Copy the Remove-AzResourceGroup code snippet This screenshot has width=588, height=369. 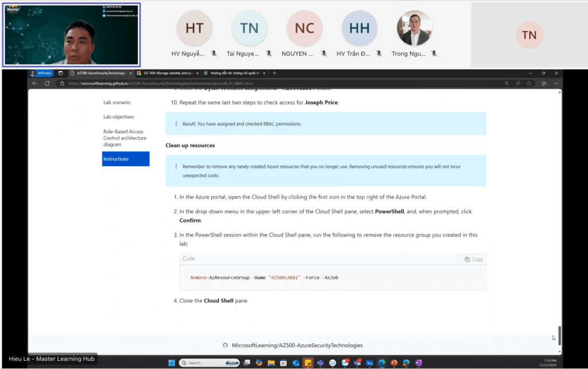point(474,259)
